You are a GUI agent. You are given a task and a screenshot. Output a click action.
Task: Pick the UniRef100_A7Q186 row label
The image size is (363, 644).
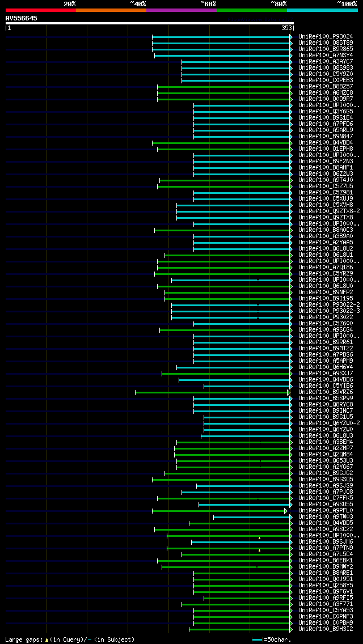pyautogui.click(x=326, y=268)
